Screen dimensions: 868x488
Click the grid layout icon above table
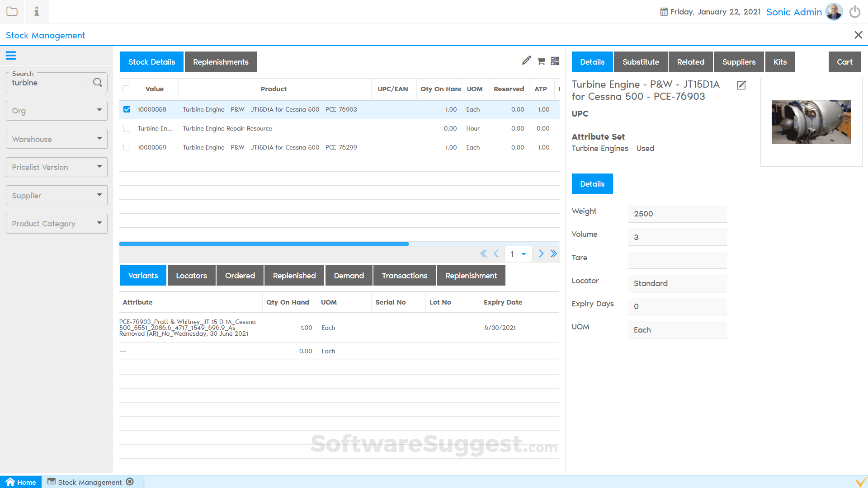click(555, 61)
